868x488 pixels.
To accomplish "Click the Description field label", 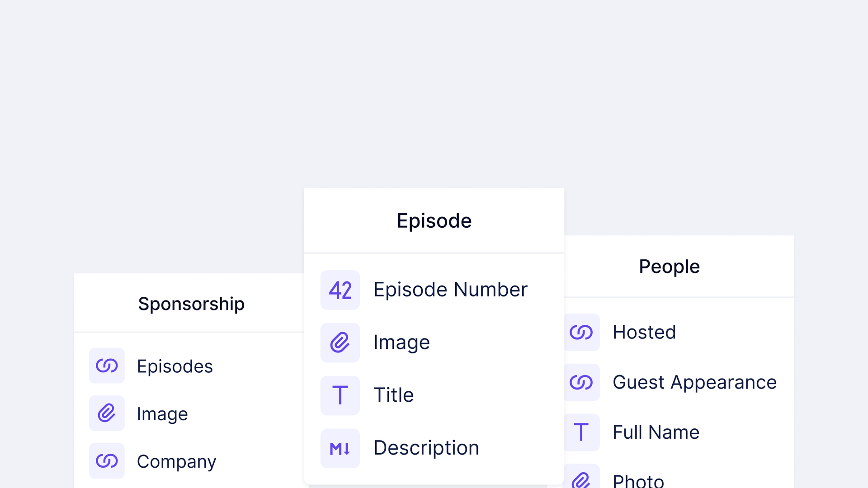I will click(426, 448).
